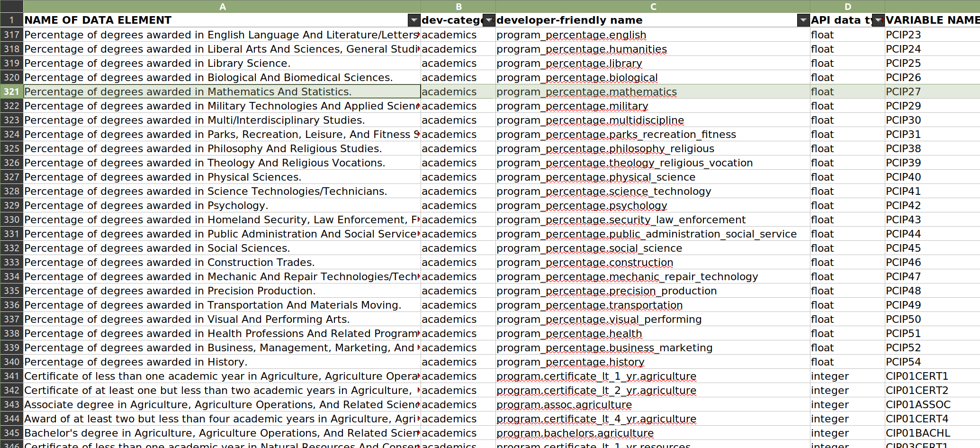Click the 'Percentage of degrees awarded in History' cell
980x448 pixels.
click(222, 362)
